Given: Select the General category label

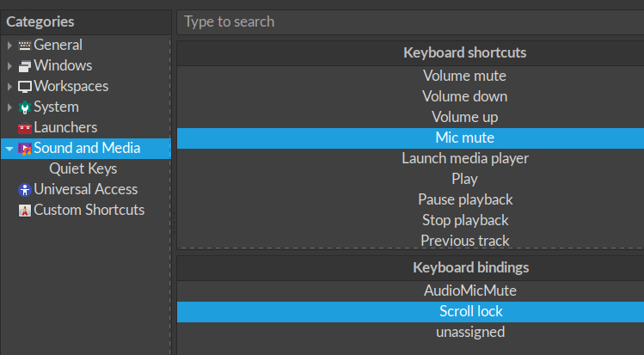Looking at the screenshot, I should click(58, 45).
